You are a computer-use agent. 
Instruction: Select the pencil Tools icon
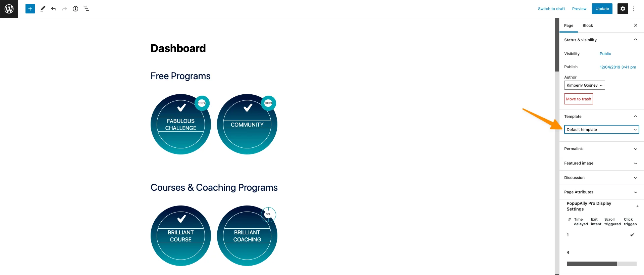click(43, 9)
